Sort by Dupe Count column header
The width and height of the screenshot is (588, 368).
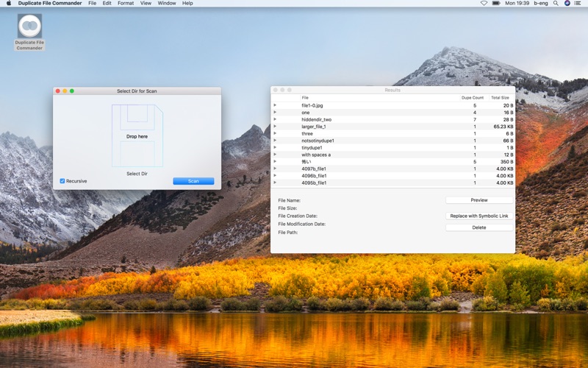473,98
